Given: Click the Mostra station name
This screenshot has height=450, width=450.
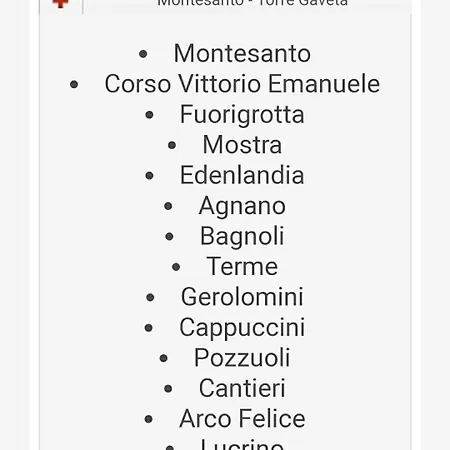Looking at the screenshot, I should pos(242,145).
